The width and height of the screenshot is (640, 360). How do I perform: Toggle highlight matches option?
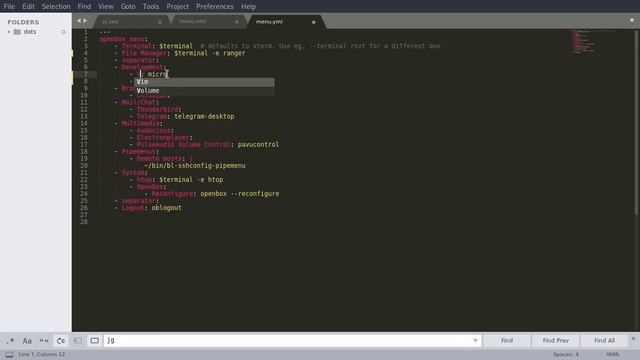(x=94, y=340)
